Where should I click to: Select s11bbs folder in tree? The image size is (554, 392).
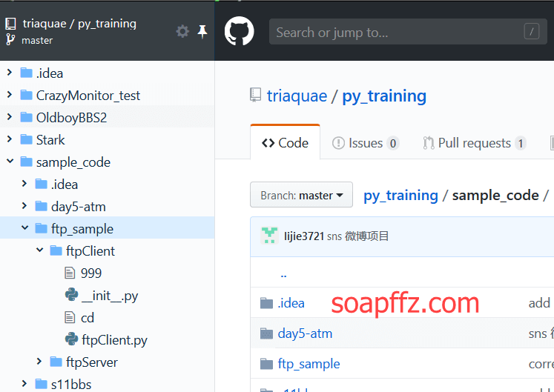point(71,384)
